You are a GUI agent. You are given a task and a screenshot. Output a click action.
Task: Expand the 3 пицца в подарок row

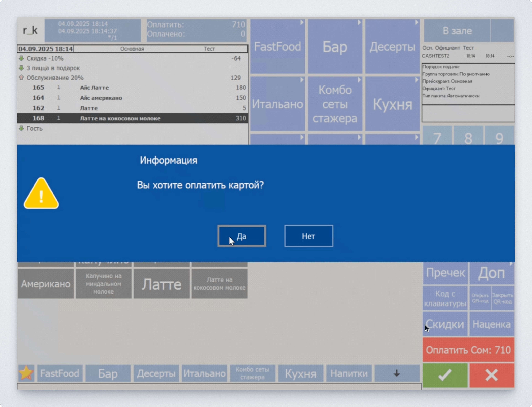[21, 68]
